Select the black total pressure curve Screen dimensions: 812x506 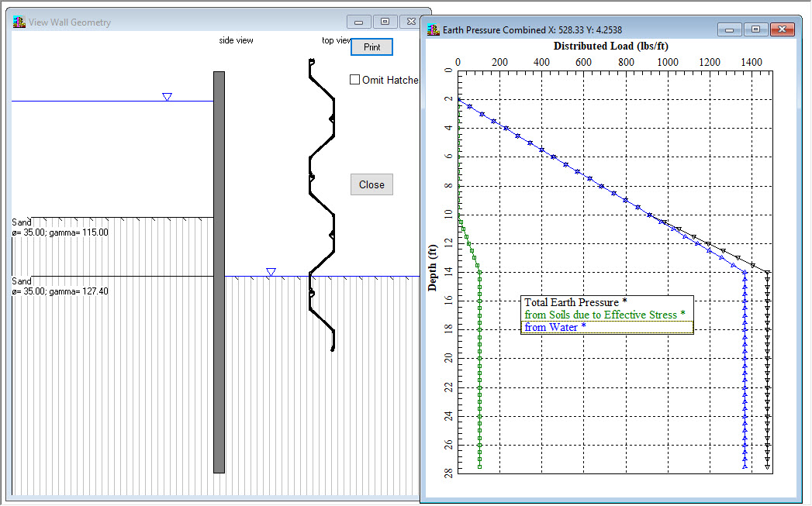[767, 387]
